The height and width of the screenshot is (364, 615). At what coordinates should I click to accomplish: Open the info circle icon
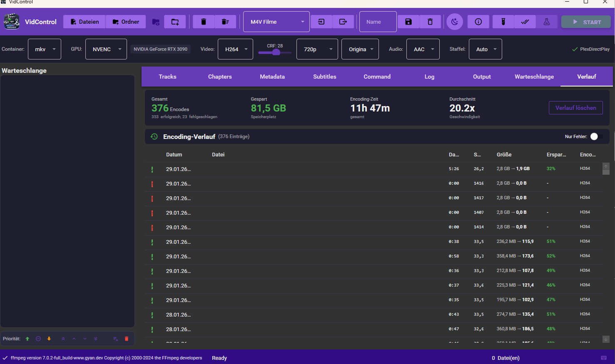click(x=478, y=22)
